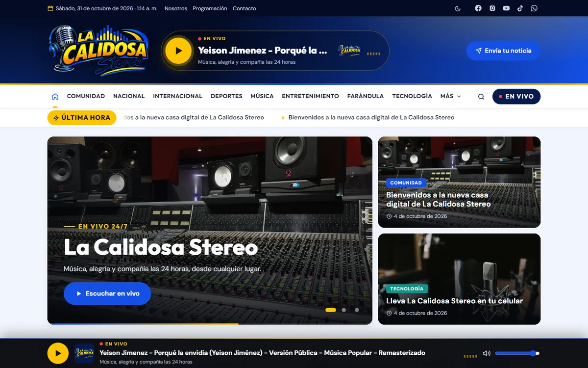Viewport: 588px width, 368px height.
Task: Click the Tecnología category tag on card
Action: (407, 289)
